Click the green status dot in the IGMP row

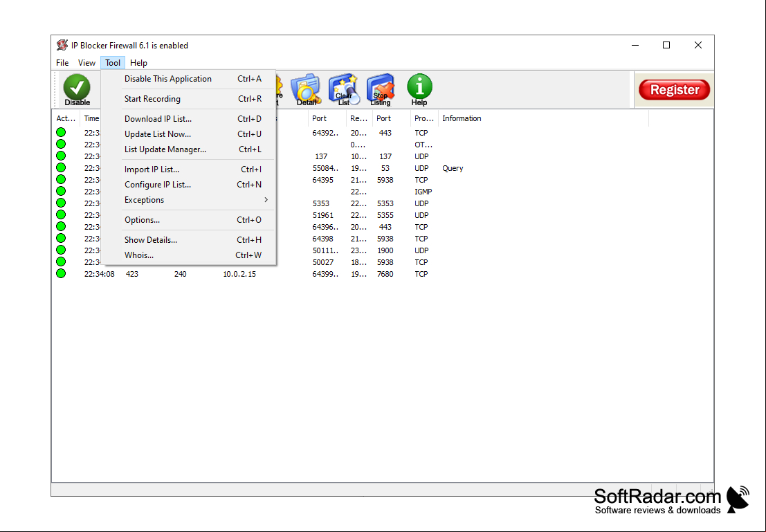tap(61, 191)
